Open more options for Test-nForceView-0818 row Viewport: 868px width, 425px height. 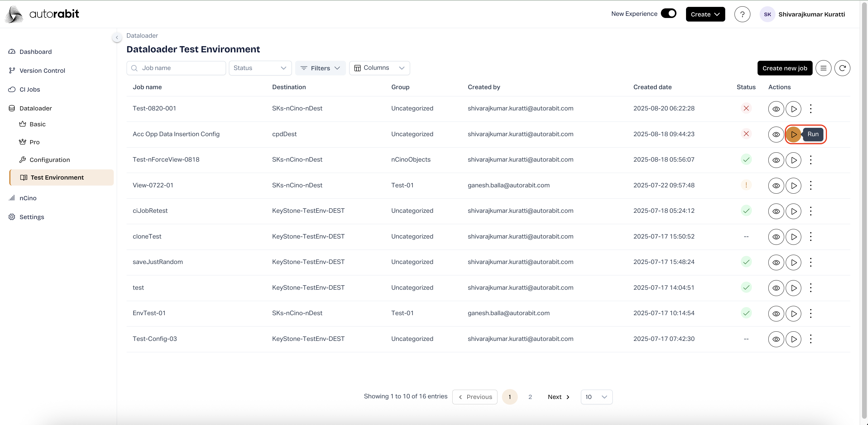810,160
